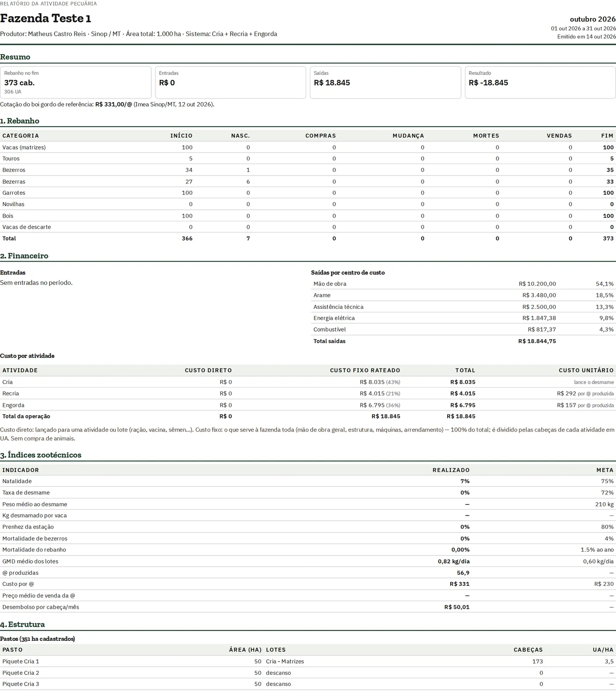Click the 3. Índices zootécnicos heading
This screenshot has width=616, height=691.
click(x=40, y=455)
